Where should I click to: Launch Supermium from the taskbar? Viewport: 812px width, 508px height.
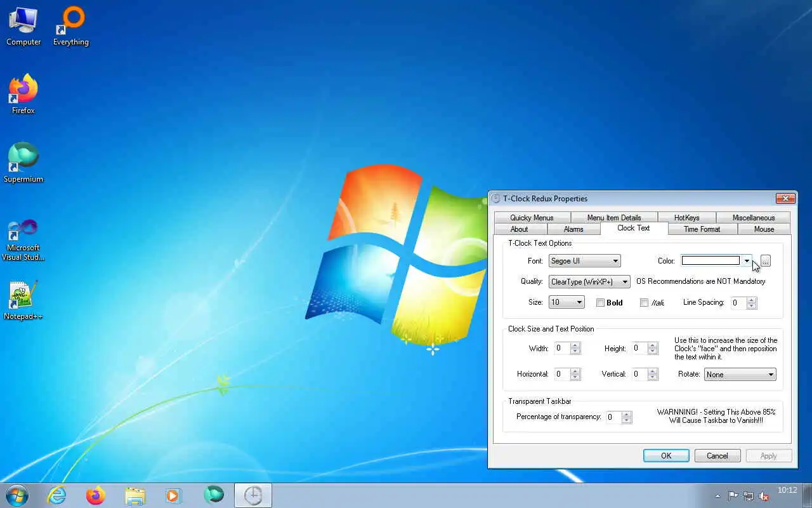214,495
